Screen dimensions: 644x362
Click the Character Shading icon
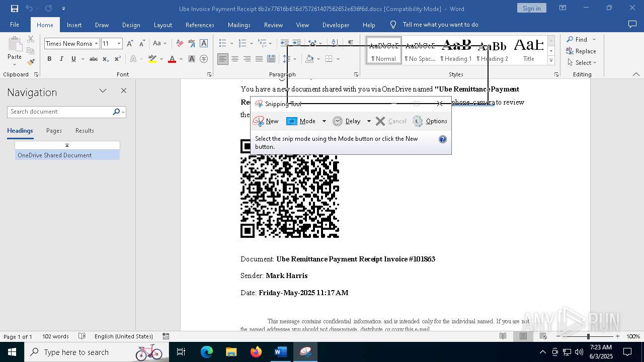coord(192,59)
